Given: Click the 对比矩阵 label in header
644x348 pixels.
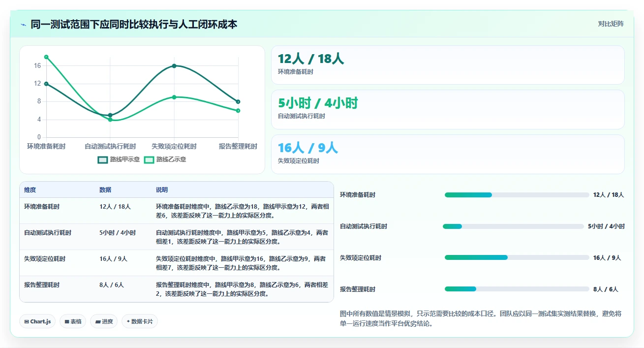Looking at the screenshot, I should point(611,24).
